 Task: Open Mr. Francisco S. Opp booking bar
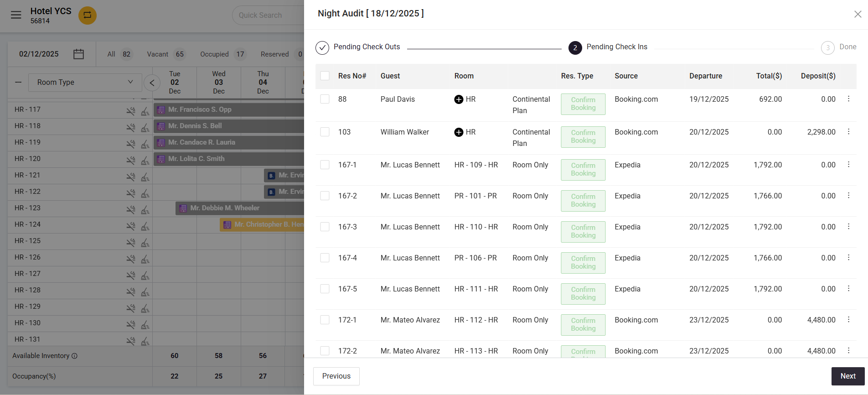[229, 109]
